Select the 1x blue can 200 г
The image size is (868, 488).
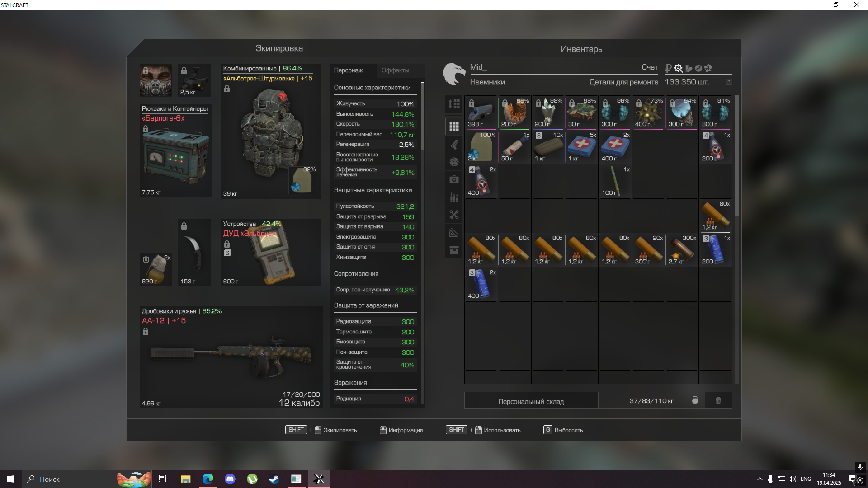coord(715,250)
